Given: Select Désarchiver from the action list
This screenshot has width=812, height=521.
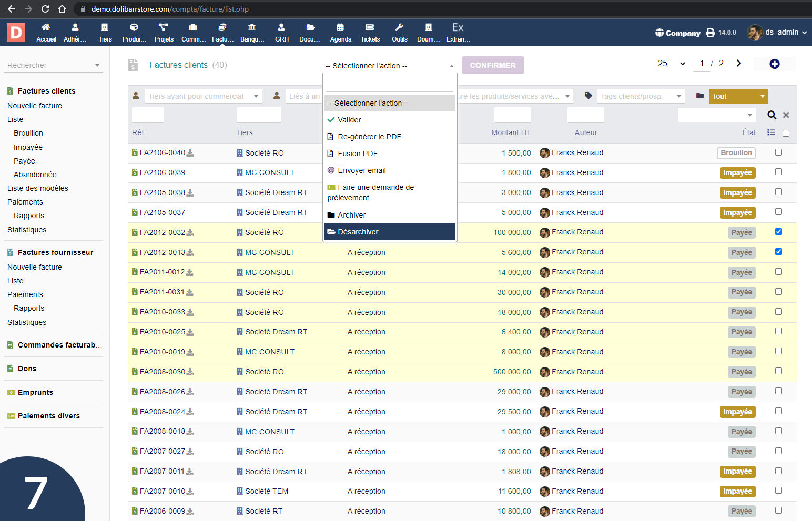Looking at the screenshot, I should (390, 232).
